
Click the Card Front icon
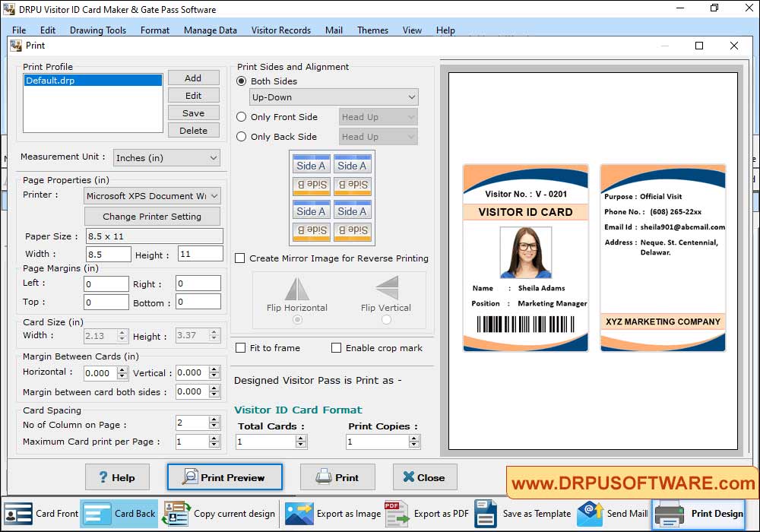tap(18, 514)
